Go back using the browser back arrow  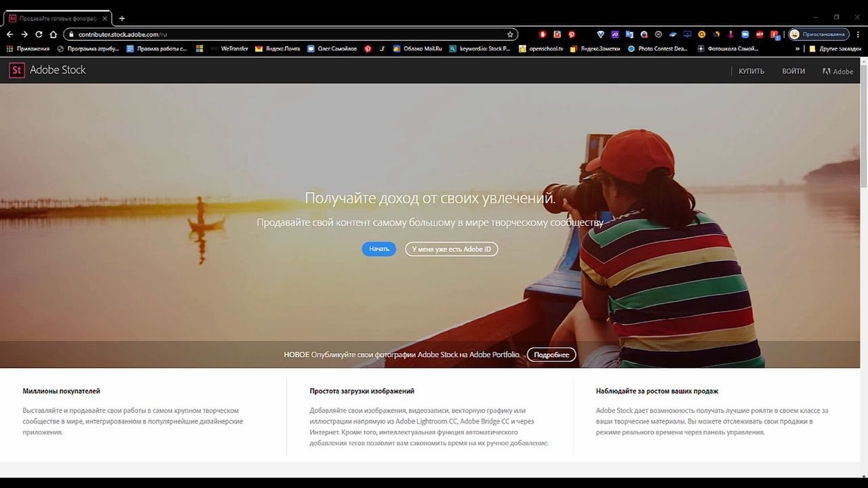[9, 34]
